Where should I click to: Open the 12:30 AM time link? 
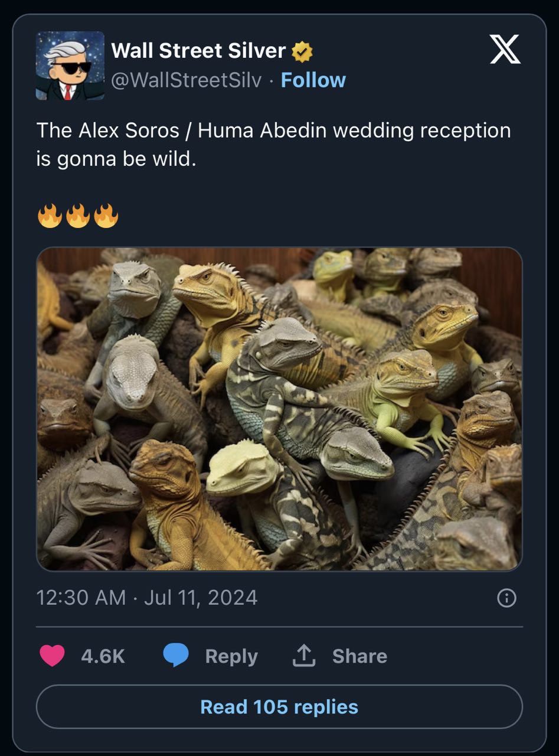pos(81,598)
